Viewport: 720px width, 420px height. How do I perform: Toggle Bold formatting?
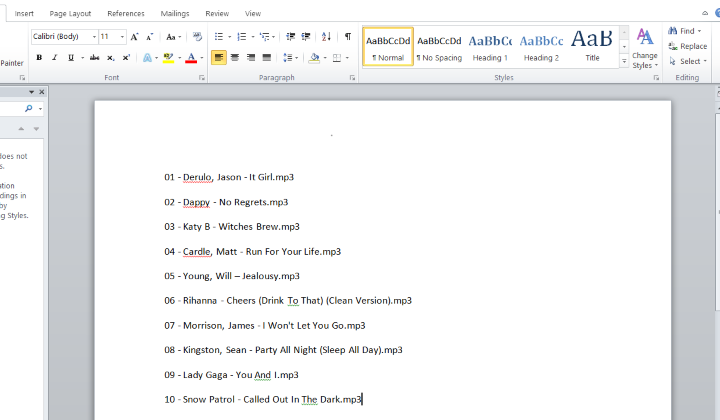click(x=39, y=58)
